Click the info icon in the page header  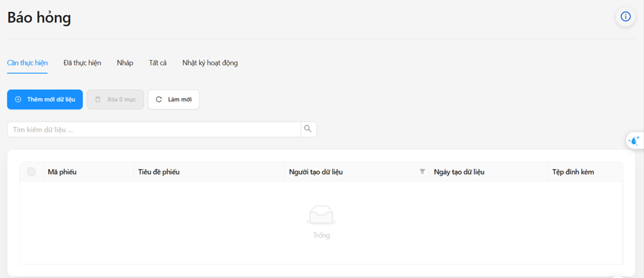click(625, 17)
